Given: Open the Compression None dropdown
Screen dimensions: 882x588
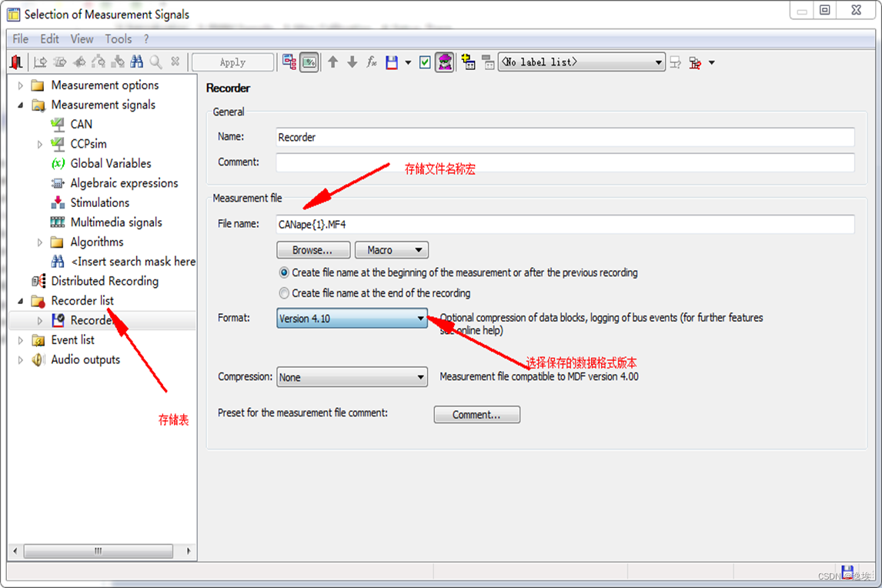Looking at the screenshot, I should coord(352,377).
